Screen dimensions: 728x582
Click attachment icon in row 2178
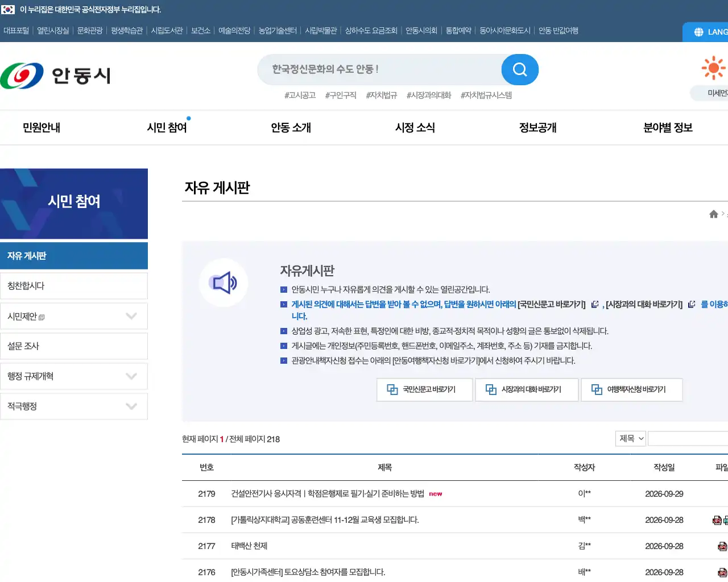[718, 520]
